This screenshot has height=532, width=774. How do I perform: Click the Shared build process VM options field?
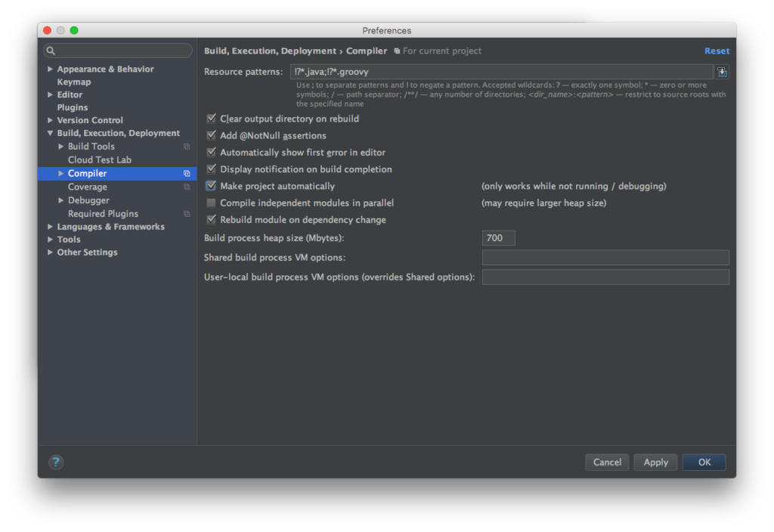(605, 258)
